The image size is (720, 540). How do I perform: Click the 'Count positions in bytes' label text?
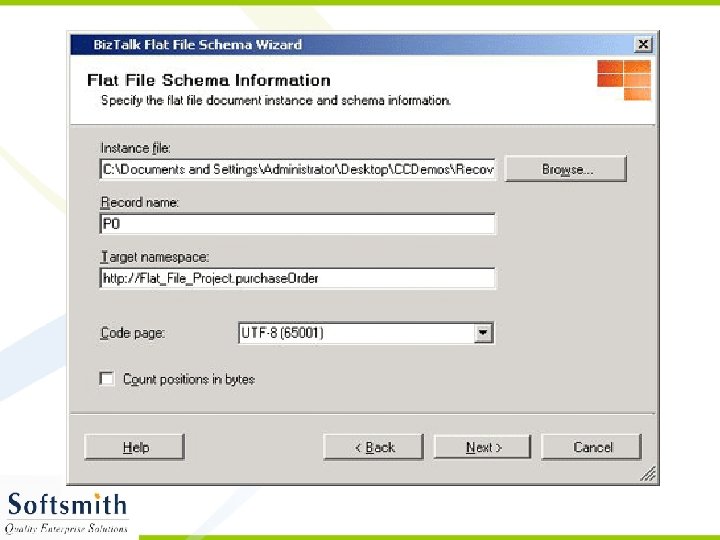click(x=189, y=379)
